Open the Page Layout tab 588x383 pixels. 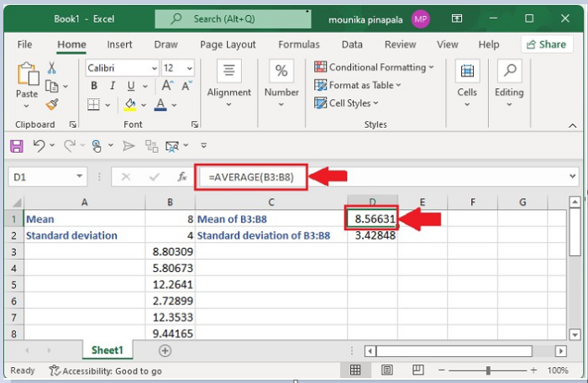(228, 45)
